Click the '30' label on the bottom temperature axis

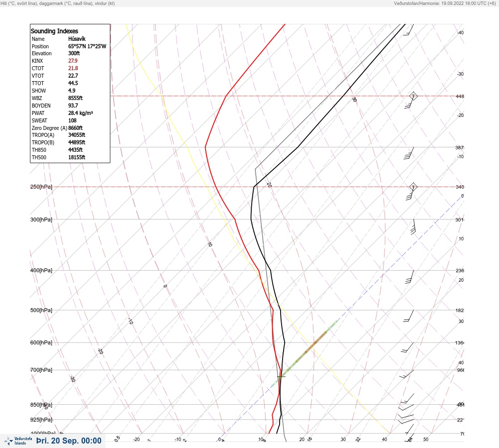coord(343,440)
